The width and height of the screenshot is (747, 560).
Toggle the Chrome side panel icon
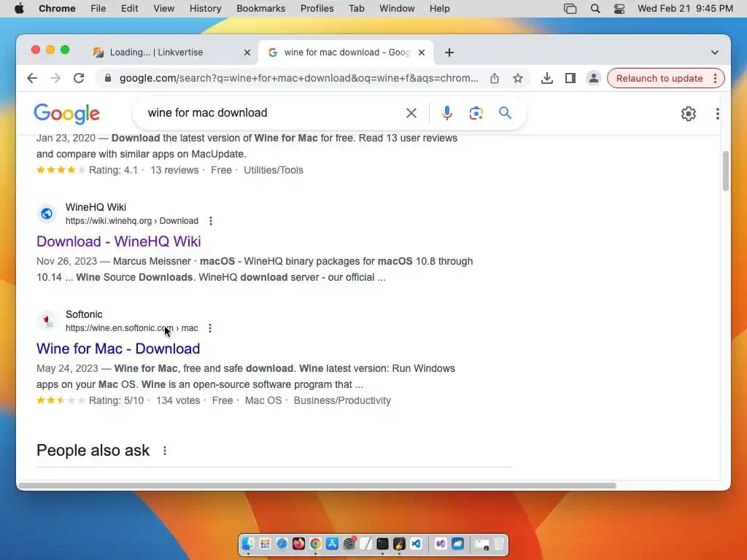(570, 78)
